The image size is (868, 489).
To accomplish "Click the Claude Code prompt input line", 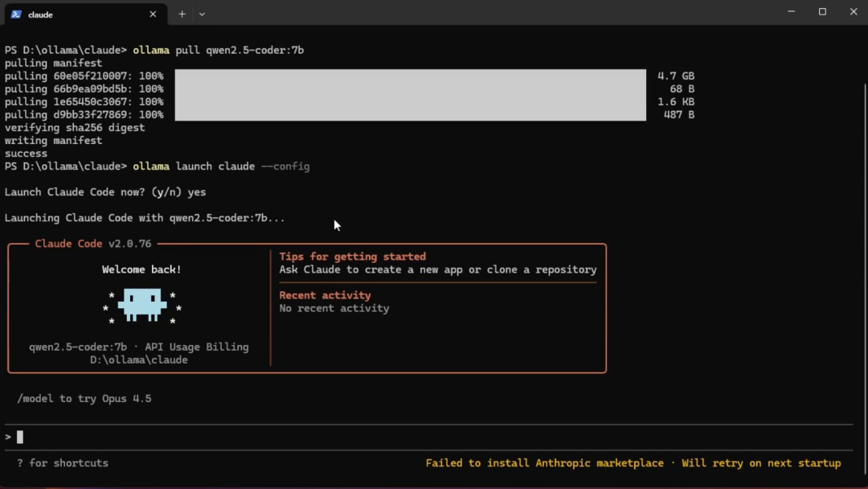I will pos(429,437).
